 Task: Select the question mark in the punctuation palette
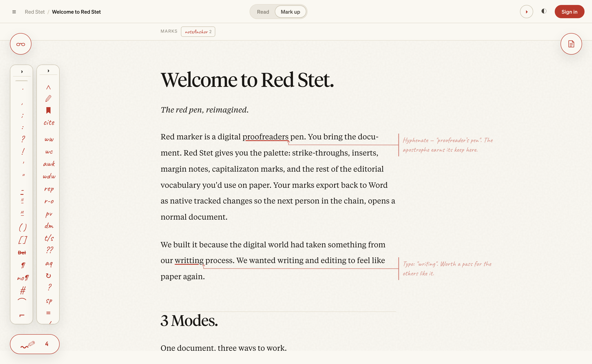click(23, 139)
